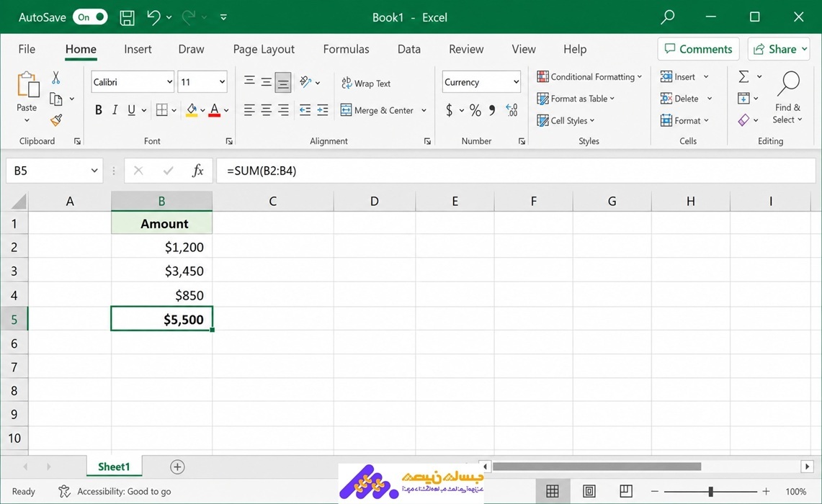Click the AutoSum sigma icon
Viewport: 822px width, 504px height.
(x=743, y=76)
